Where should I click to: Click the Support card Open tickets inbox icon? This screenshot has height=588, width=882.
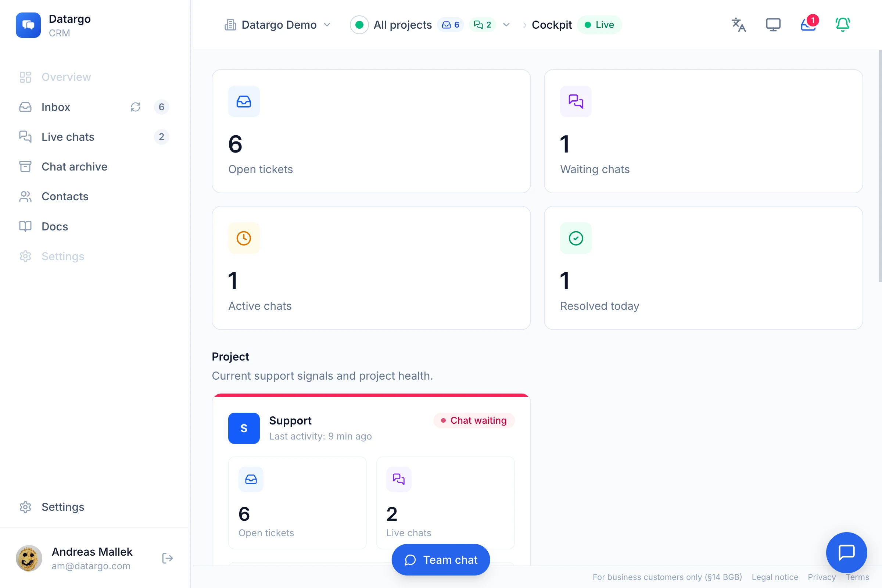(x=251, y=479)
